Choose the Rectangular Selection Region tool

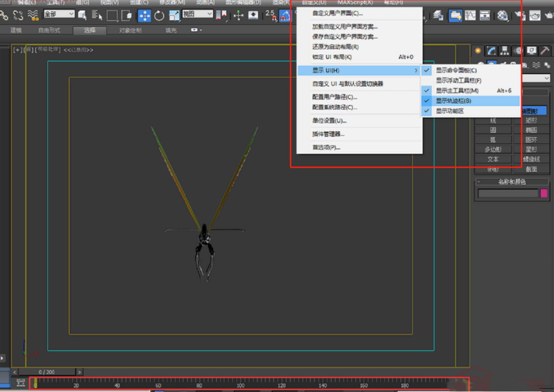[x=112, y=15]
